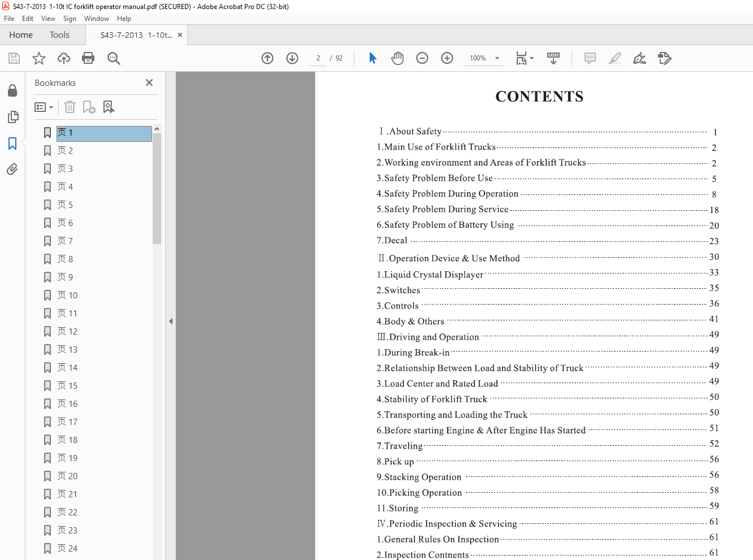Click contents entry '7.Traveling'
The height and width of the screenshot is (560, 753).
coord(400,446)
